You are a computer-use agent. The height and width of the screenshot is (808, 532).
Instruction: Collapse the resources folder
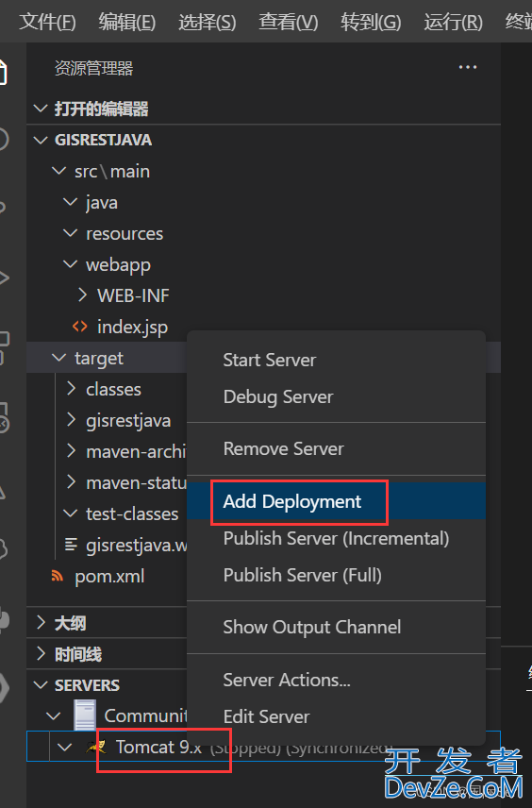coord(70,233)
